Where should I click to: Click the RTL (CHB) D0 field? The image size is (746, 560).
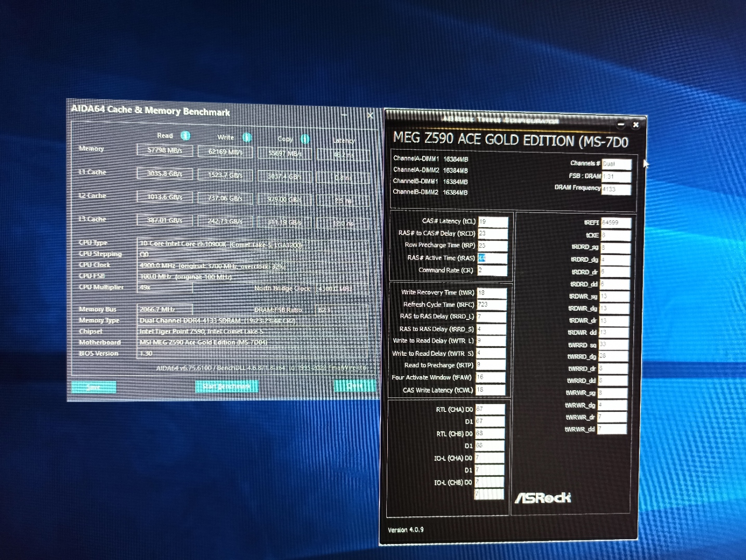pyautogui.click(x=490, y=434)
